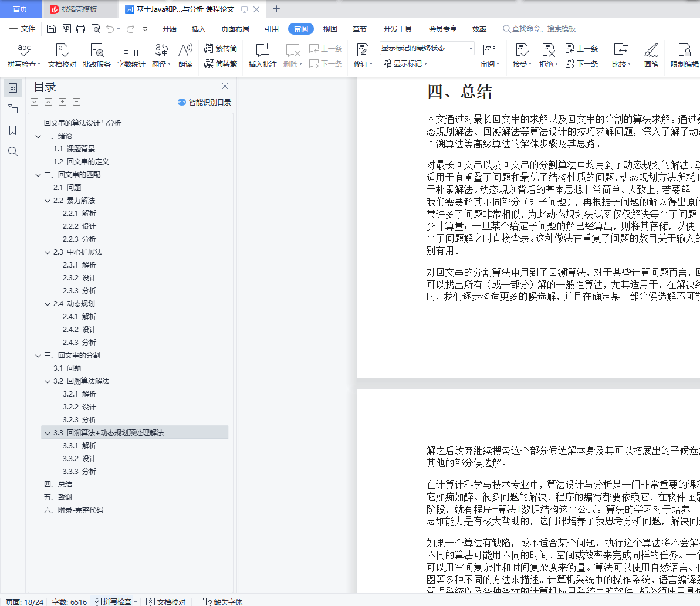Image resolution: width=700 pixels, height=606 pixels.
Task: Run 拼写检查 spell check tool
Action: [x=24, y=55]
